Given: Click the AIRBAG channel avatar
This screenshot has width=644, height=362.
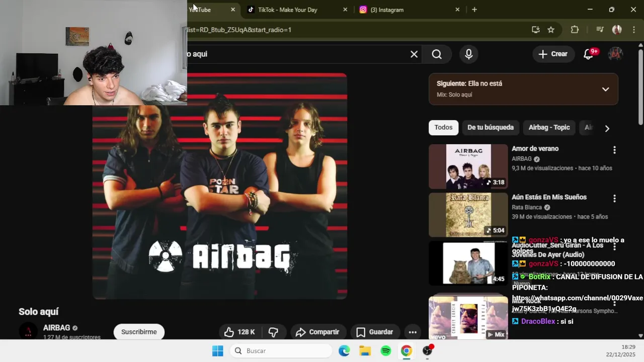Looking at the screenshot, I should click(28, 332).
